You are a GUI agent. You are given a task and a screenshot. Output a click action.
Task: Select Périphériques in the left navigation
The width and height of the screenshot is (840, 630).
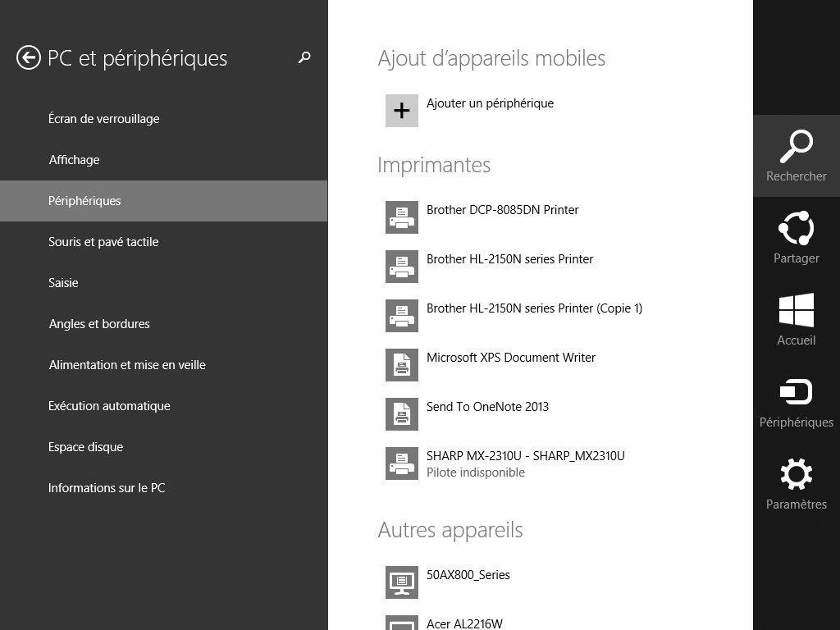pyautogui.click(x=163, y=201)
